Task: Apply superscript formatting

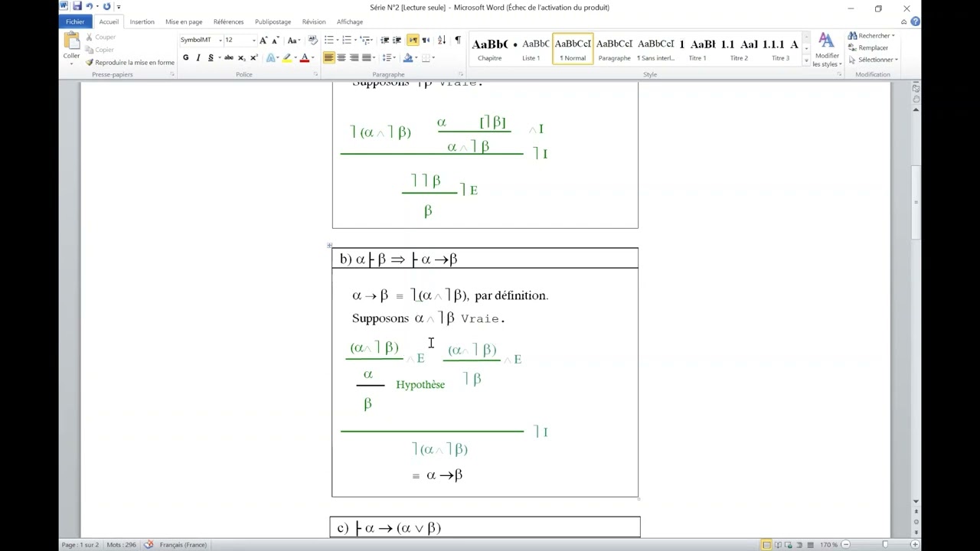Action: (x=253, y=58)
